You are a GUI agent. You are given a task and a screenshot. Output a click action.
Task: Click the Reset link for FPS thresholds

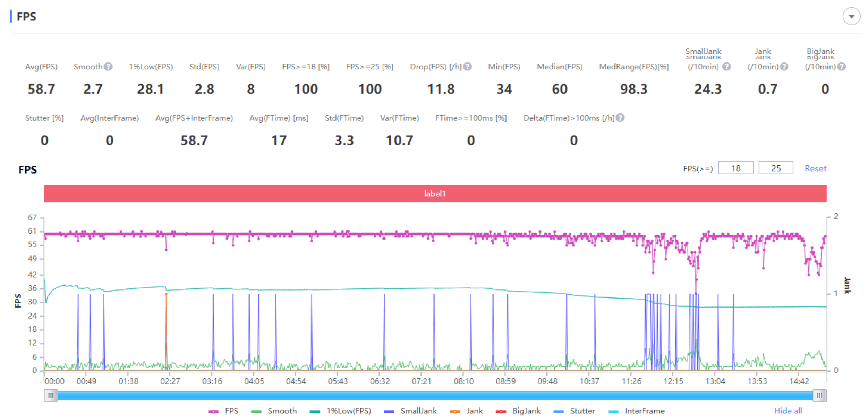[815, 169]
